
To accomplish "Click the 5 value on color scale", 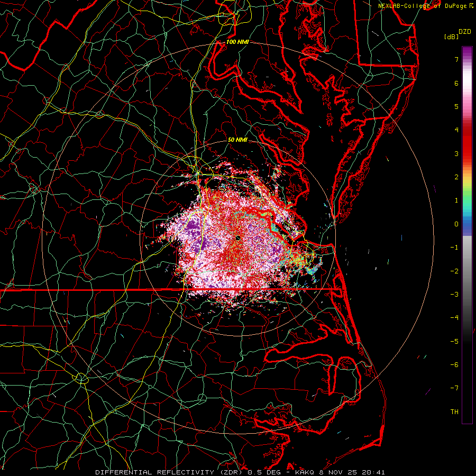I will (456, 106).
